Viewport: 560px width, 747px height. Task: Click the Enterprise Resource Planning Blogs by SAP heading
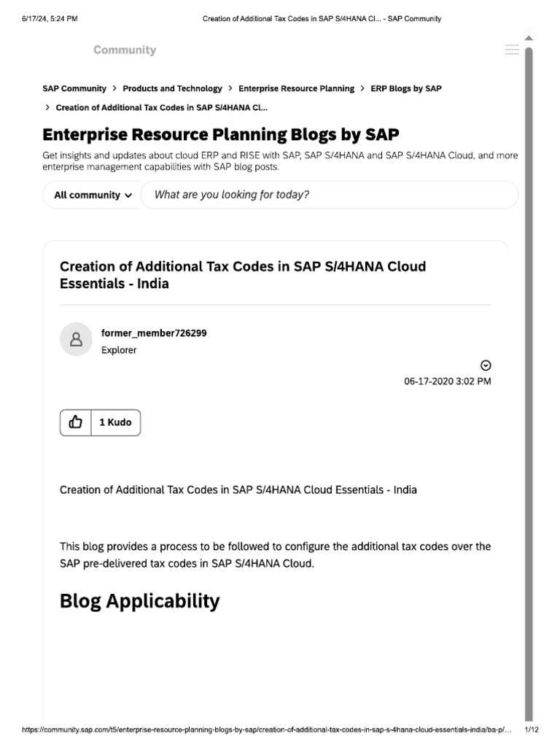(221, 135)
